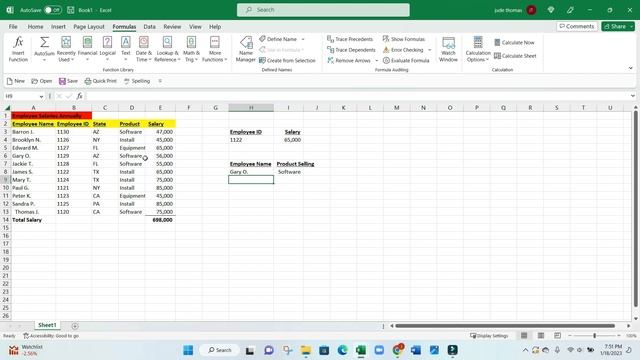Open the File tab
The height and width of the screenshot is (360, 640).
point(13,27)
